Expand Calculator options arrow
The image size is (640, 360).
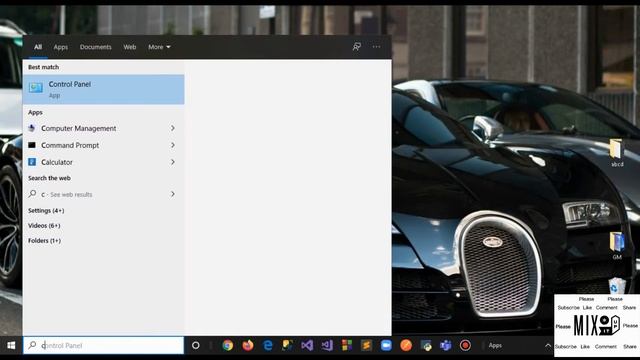pyautogui.click(x=173, y=162)
